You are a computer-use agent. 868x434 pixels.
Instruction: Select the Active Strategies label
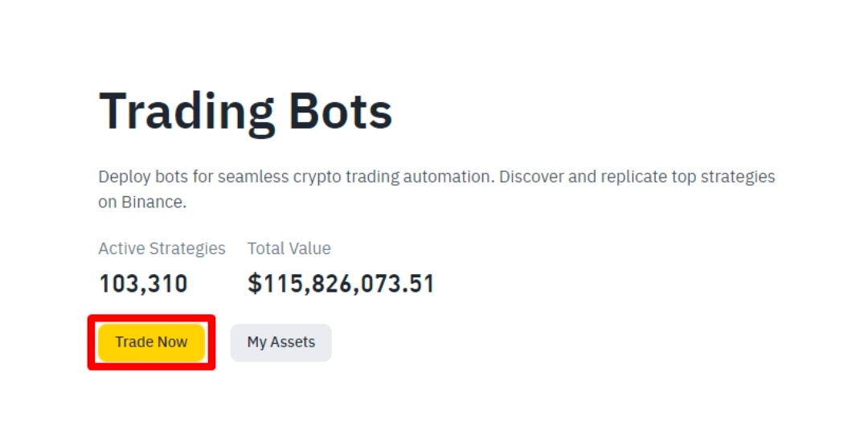pyautogui.click(x=162, y=248)
